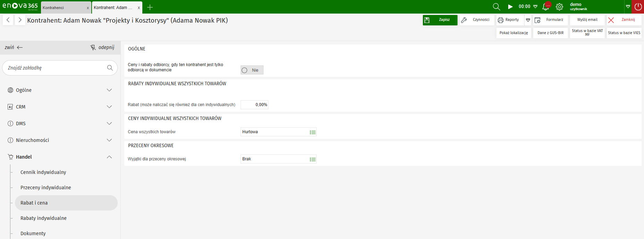Go to next record arrow
Image resolution: width=644 pixels, height=239 pixels.
[20, 20]
